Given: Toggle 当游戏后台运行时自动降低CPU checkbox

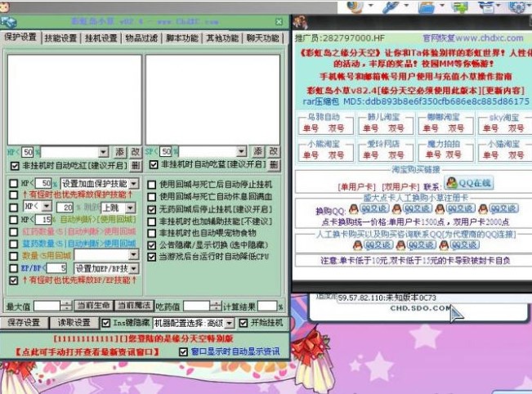Looking at the screenshot, I should coord(152,257).
